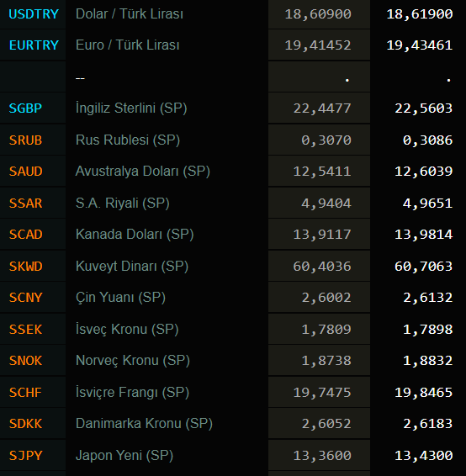Select Kuveyt Dinarı bid price 60,4036

[322, 267]
